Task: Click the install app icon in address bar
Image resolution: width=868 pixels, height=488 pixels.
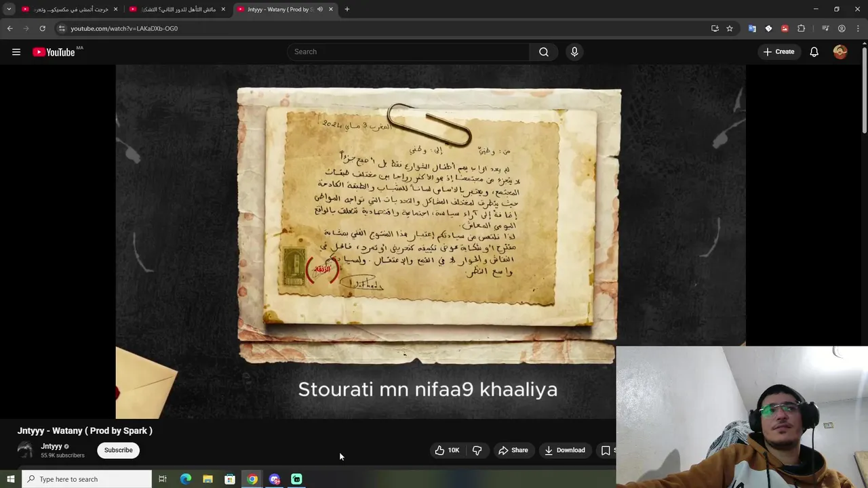Action: (x=715, y=28)
